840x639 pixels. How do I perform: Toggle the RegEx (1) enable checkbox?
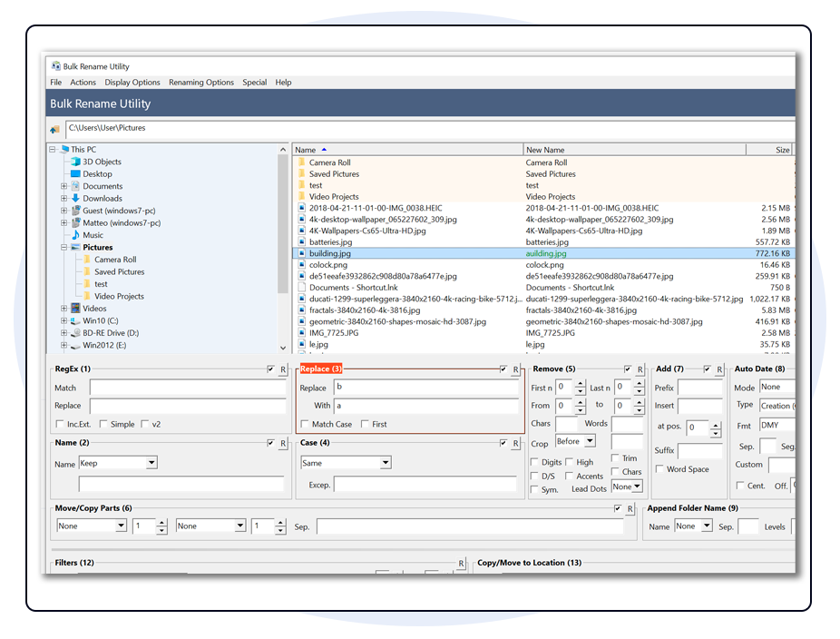coord(270,369)
